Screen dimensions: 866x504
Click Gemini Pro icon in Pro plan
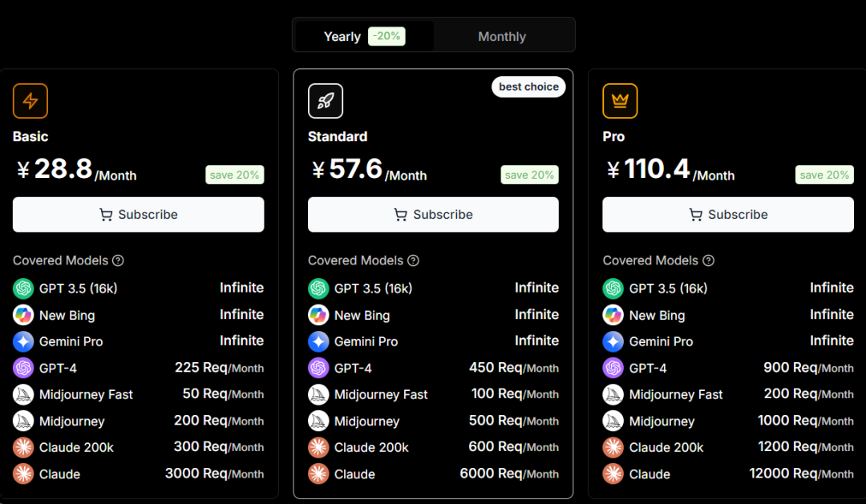613,341
